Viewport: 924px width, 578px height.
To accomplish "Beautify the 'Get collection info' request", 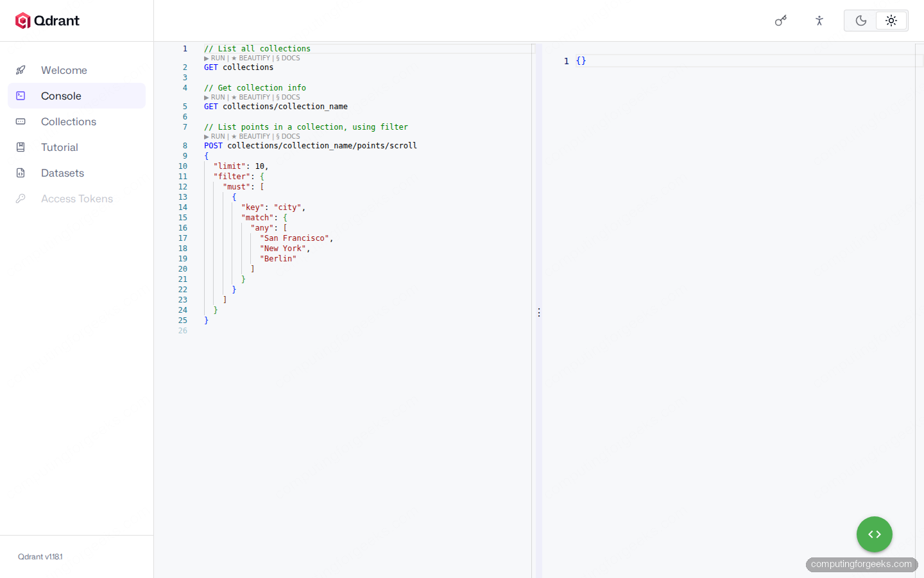I will tap(251, 97).
